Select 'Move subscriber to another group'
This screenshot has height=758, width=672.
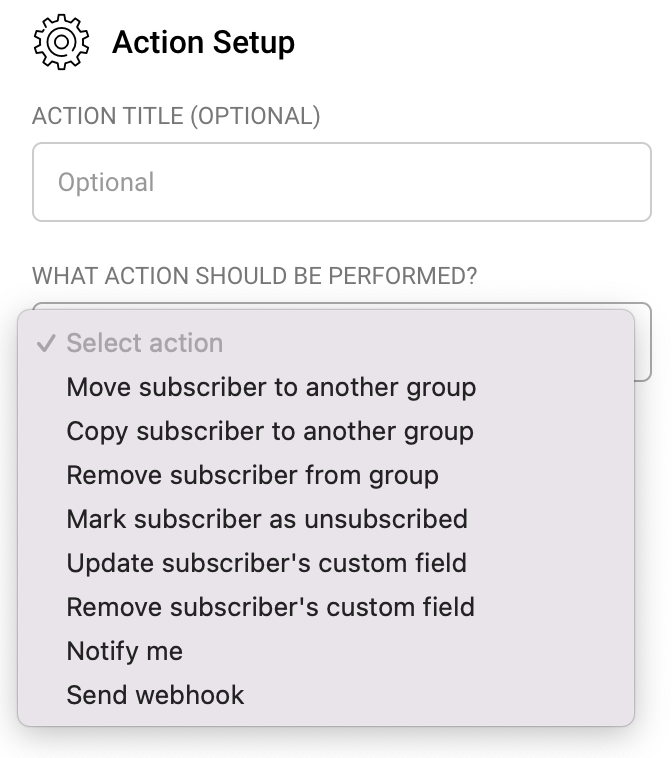(x=271, y=387)
